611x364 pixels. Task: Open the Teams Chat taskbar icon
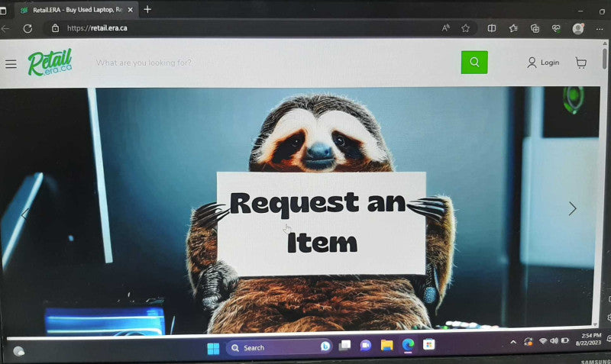(x=366, y=346)
